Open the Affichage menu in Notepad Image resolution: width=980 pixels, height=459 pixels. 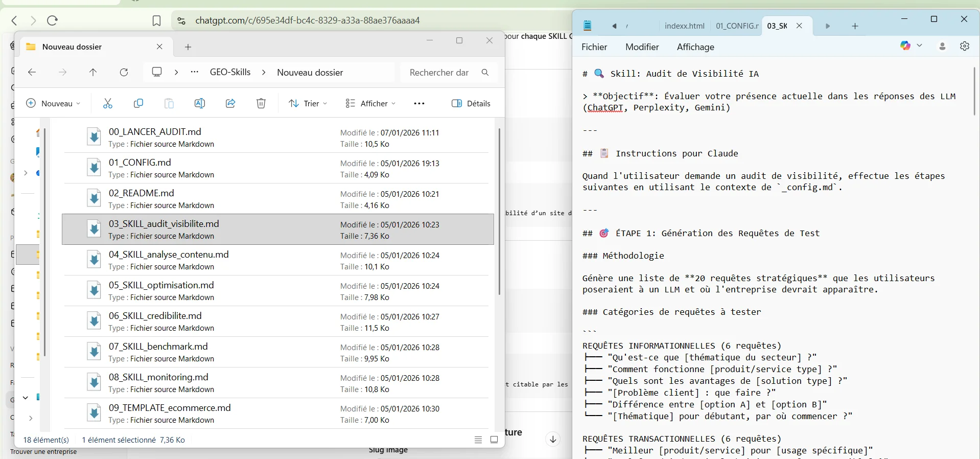(695, 47)
